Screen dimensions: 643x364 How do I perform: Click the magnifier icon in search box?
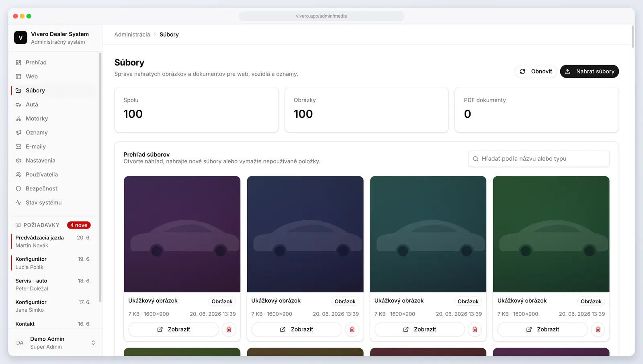click(x=475, y=159)
